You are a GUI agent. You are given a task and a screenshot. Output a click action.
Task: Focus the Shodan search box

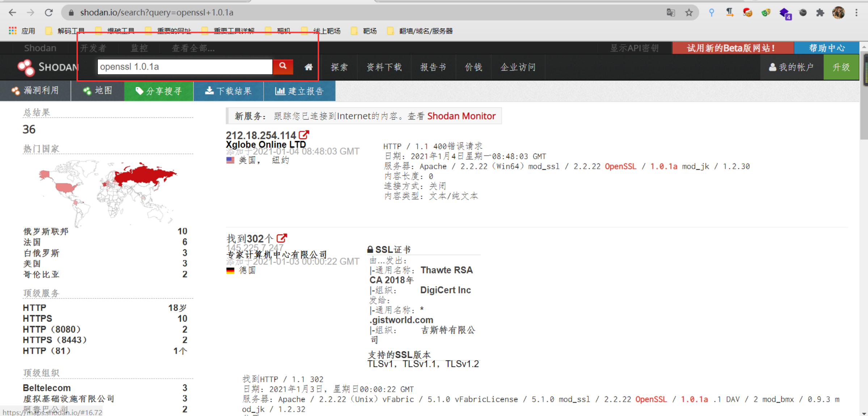click(x=185, y=67)
